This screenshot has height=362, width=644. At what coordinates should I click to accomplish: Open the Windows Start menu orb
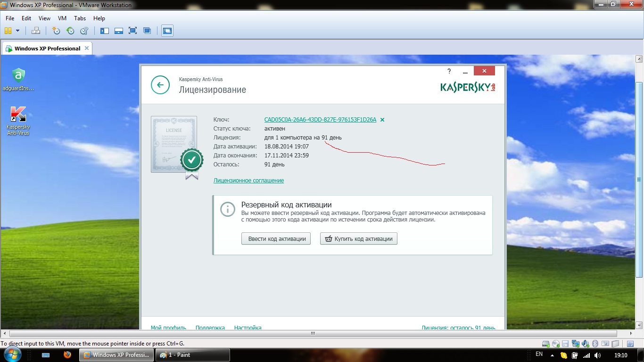[13, 355]
